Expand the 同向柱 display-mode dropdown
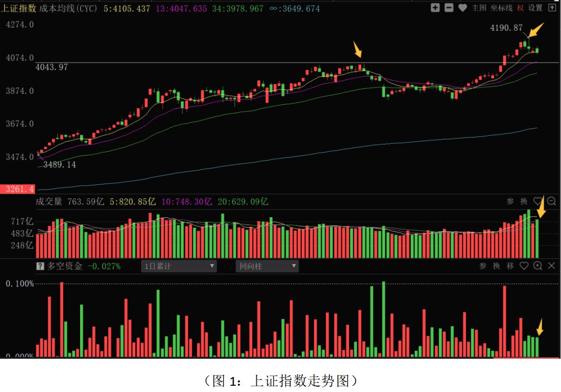 tap(267, 266)
